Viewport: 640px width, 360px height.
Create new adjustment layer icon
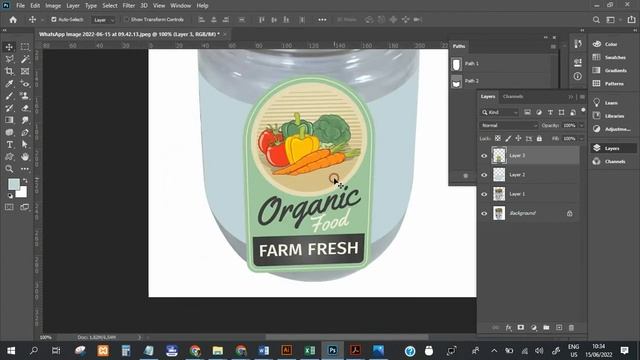click(534, 327)
